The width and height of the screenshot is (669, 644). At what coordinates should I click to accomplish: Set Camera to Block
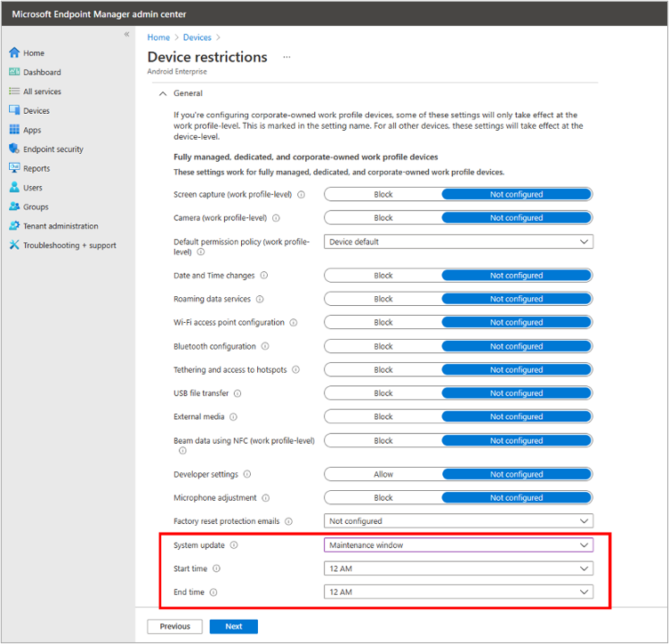pyautogui.click(x=383, y=218)
